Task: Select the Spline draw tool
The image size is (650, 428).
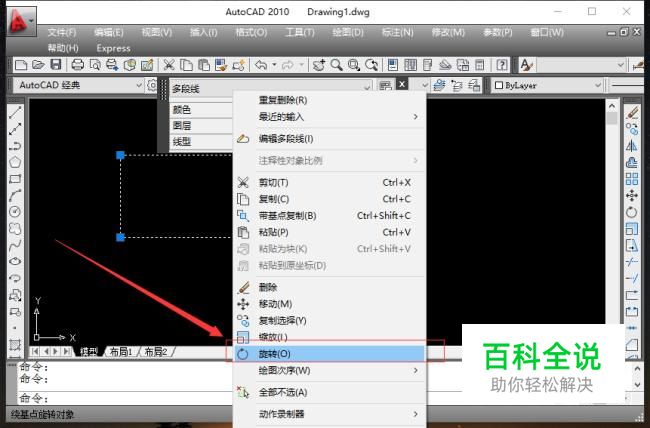Action: [x=15, y=245]
